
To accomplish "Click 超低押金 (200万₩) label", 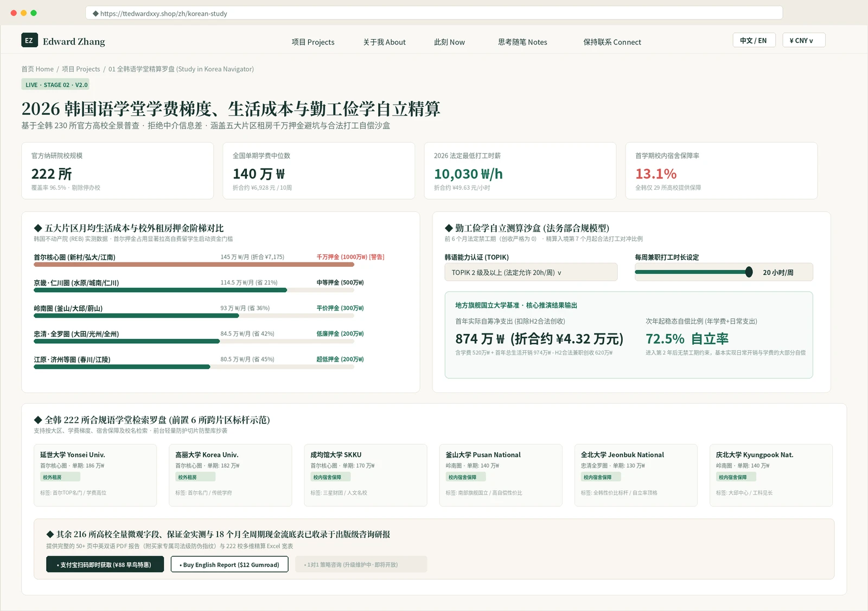I will (340, 359).
